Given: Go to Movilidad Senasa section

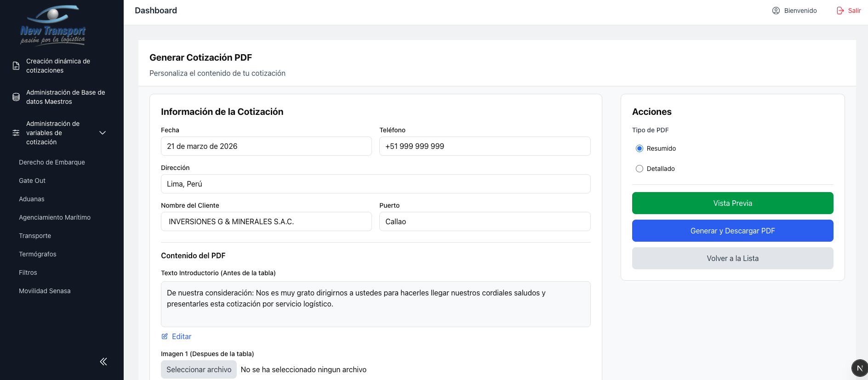Looking at the screenshot, I should pyautogui.click(x=45, y=291).
